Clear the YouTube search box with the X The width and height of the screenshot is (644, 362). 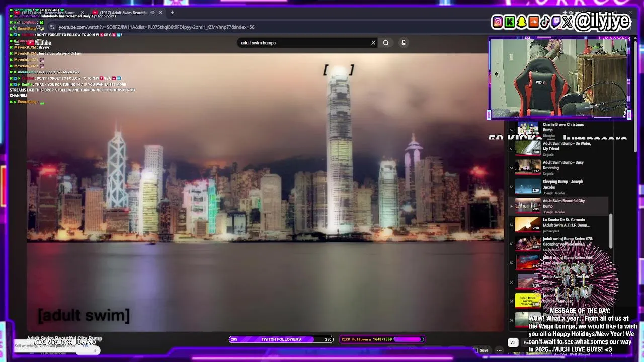pos(373,43)
